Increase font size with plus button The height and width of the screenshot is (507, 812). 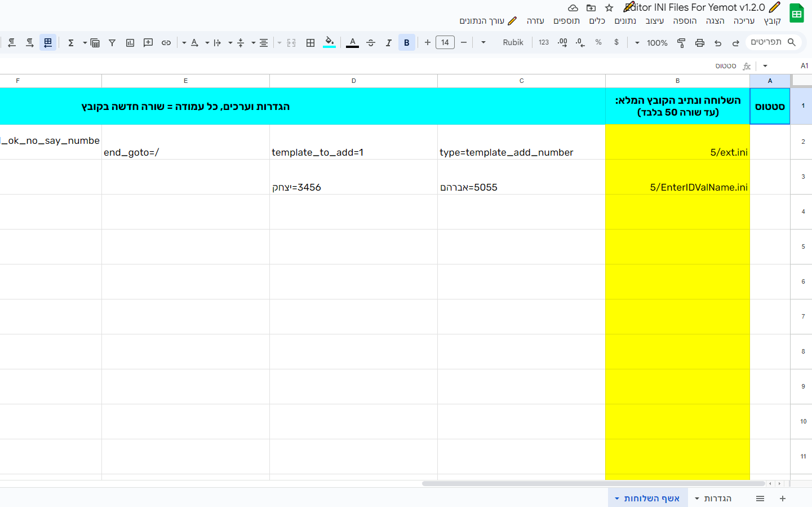(x=428, y=42)
